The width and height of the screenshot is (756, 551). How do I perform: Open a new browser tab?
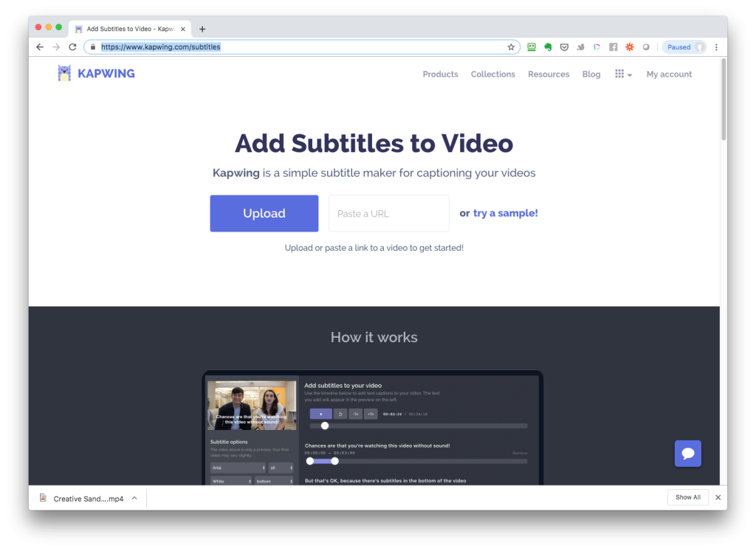click(x=202, y=30)
